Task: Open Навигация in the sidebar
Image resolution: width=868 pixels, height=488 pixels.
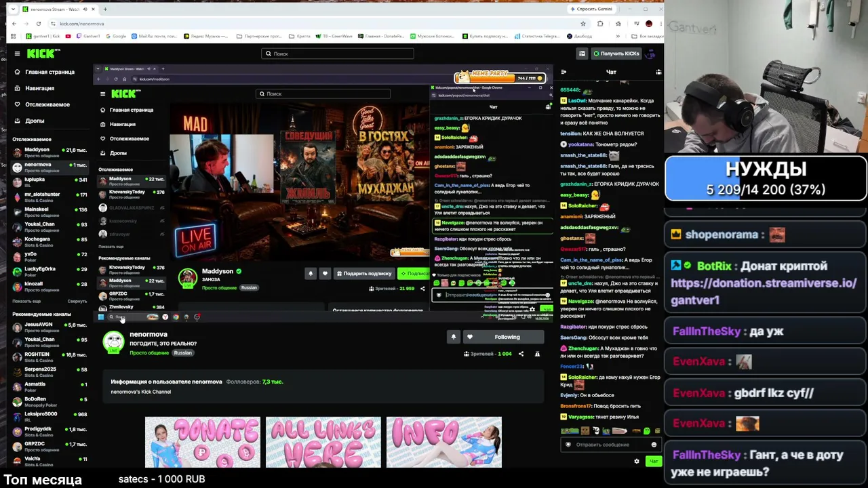Action: (34, 88)
